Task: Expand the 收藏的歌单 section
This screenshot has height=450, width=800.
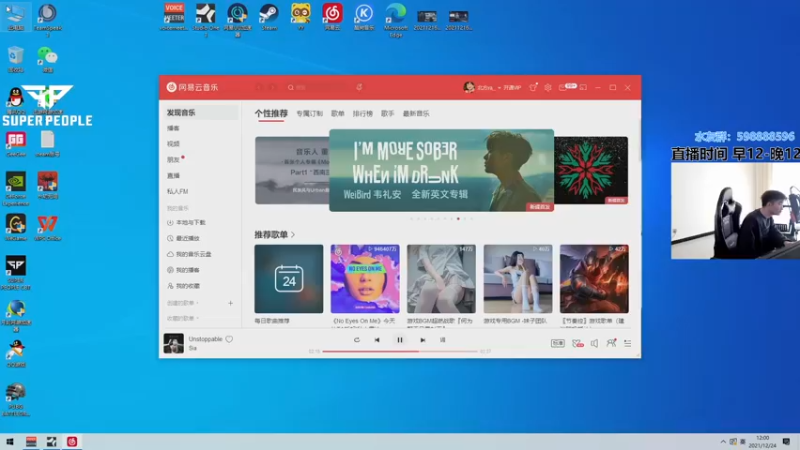Action: tap(183, 318)
